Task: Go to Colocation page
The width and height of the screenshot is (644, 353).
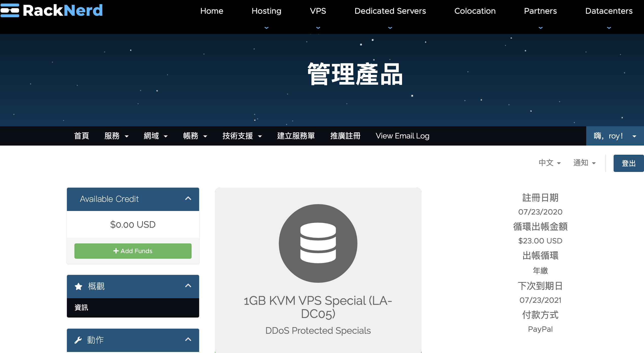Action: [x=475, y=11]
